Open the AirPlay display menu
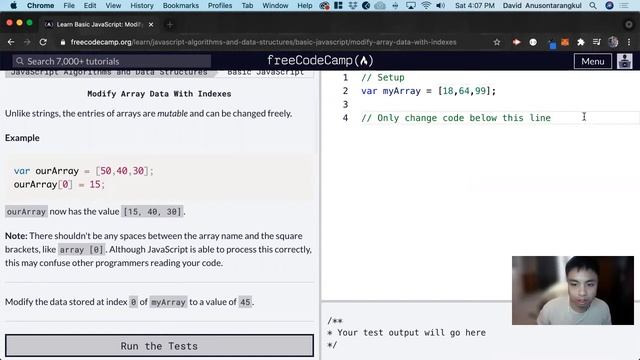This screenshot has width=640, height=360. click(x=411, y=5)
